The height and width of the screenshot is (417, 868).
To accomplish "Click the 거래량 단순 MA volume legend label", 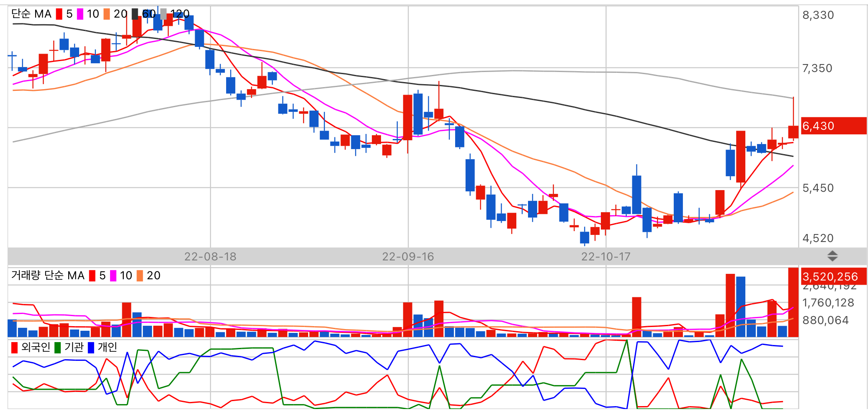I will pos(48,275).
